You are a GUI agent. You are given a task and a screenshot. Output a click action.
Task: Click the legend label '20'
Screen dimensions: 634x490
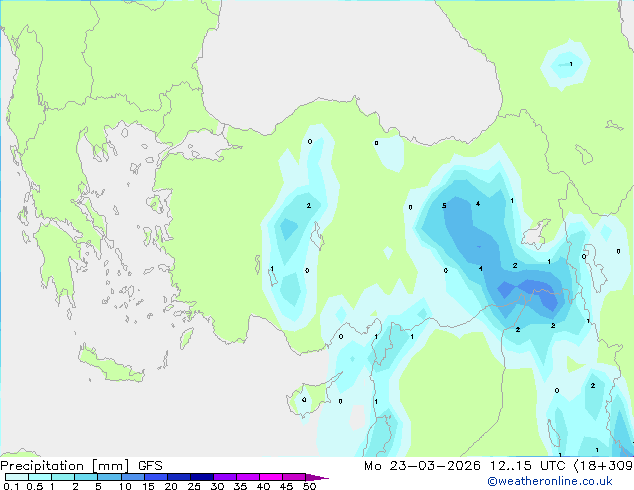[x=171, y=486]
